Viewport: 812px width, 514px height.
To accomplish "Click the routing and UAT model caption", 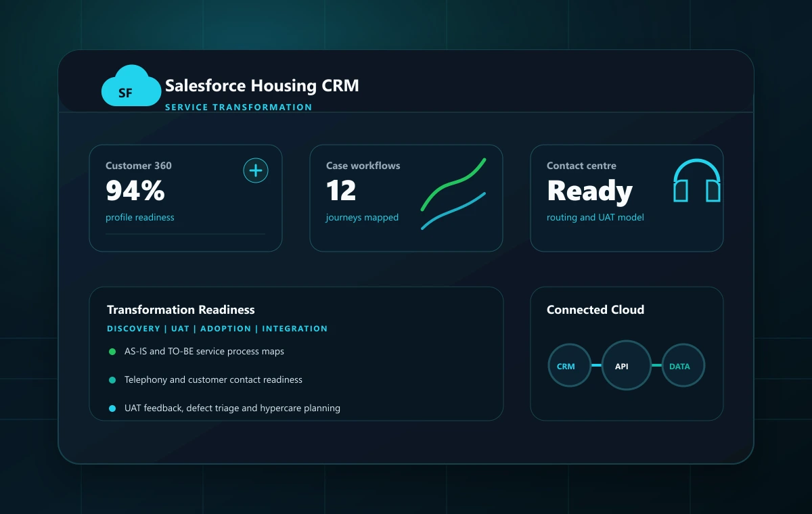I will tap(595, 218).
